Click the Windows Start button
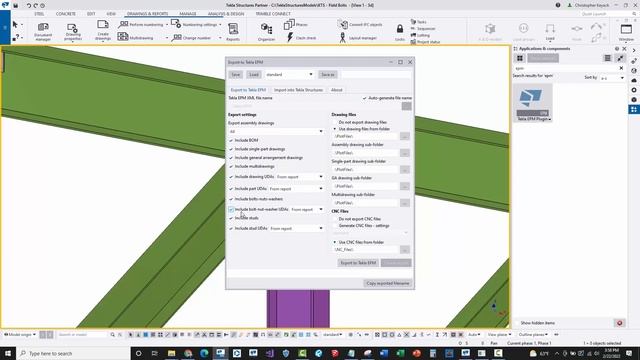This screenshot has height=360, width=640. coord(8,353)
